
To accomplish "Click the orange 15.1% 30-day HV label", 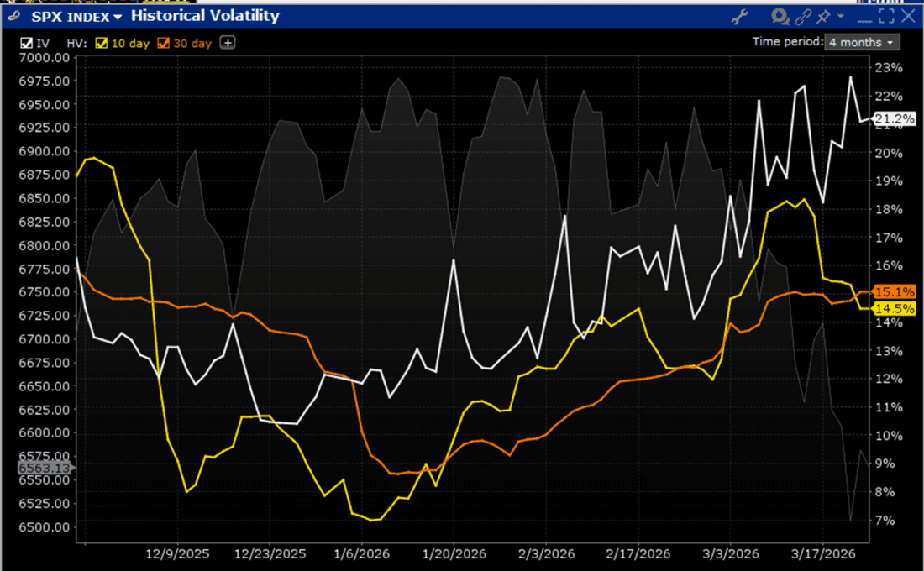I will (894, 292).
